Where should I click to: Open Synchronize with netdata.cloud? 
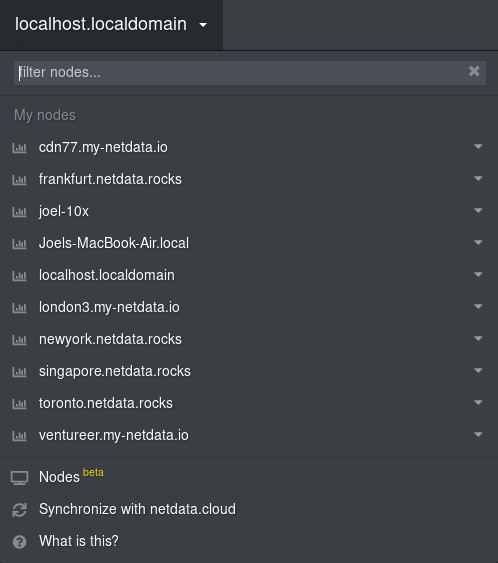pyautogui.click(x=137, y=509)
